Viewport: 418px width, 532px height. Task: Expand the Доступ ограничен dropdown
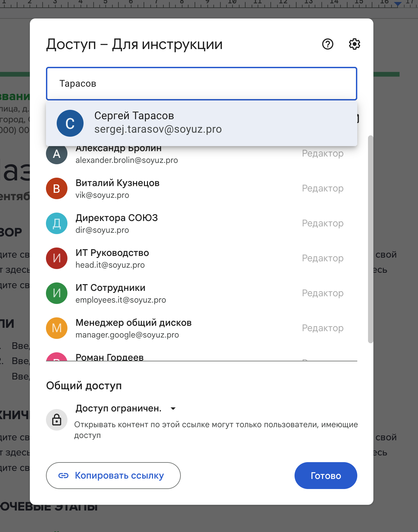pyautogui.click(x=126, y=408)
